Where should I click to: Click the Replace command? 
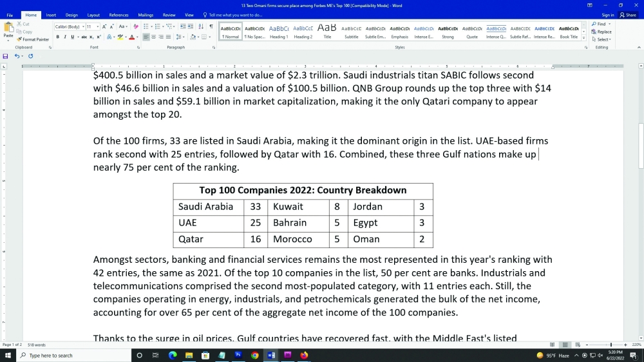tap(601, 32)
